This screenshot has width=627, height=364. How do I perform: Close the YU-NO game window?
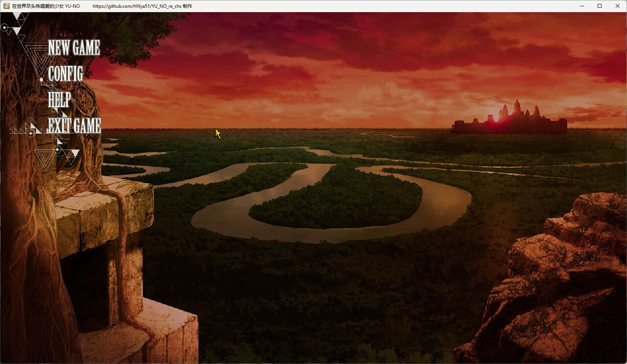pyautogui.click(x=617, y=6)
